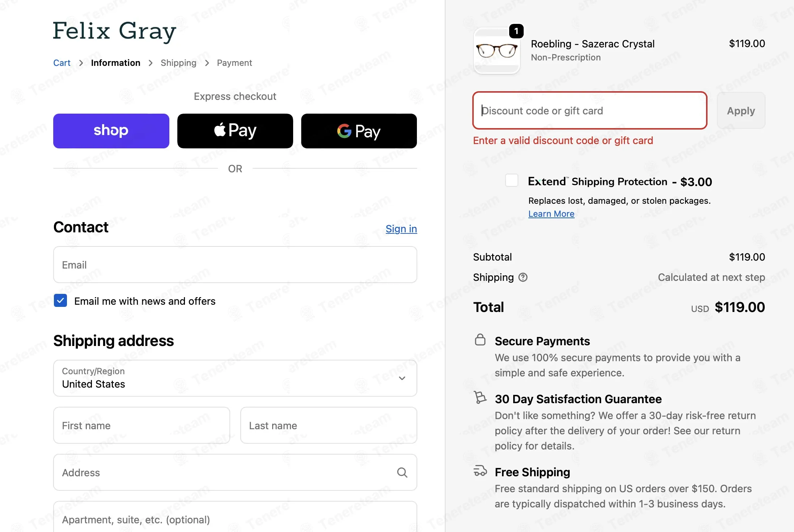Click the quantity badge on product image
The width and height of the screenshot is (794, 532).
(x=516, y=31)
